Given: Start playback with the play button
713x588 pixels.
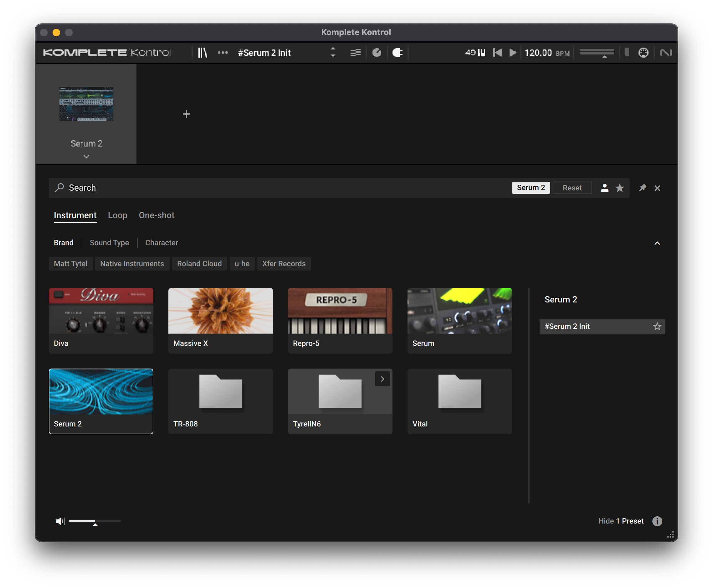Looking at the screenshot, I should pyautogui.click(x=513, y=53).
